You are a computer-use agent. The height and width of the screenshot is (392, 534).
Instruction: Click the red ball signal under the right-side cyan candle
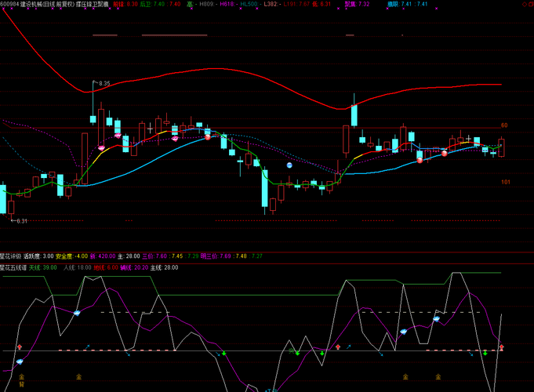[x=420, y=161]
